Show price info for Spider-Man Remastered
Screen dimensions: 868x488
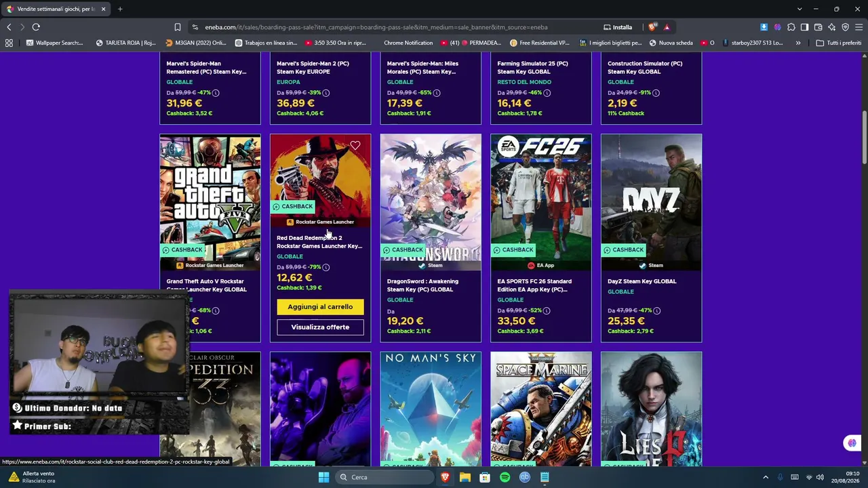tap(216, 93)
